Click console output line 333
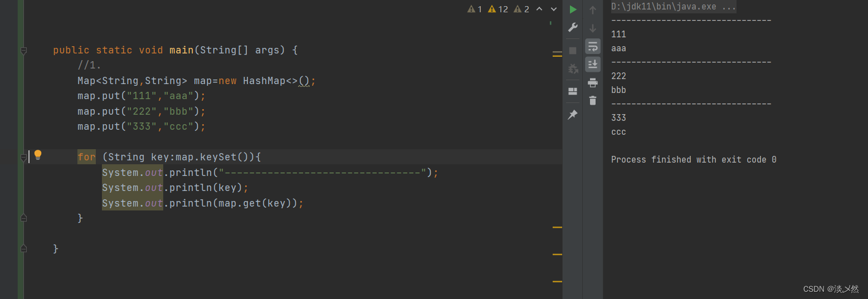 (618, 118)
